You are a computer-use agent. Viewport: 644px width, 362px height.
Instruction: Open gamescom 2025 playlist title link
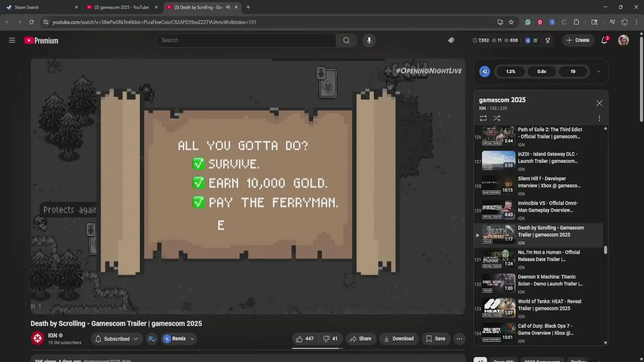pos(502,100)
